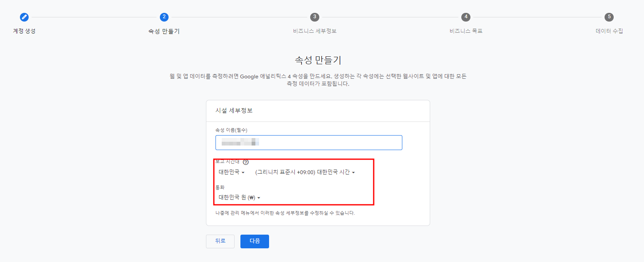Click the step 5 circle for 데이터 수집
Viewport: 644px width, 262px height.
click(608, 17)
